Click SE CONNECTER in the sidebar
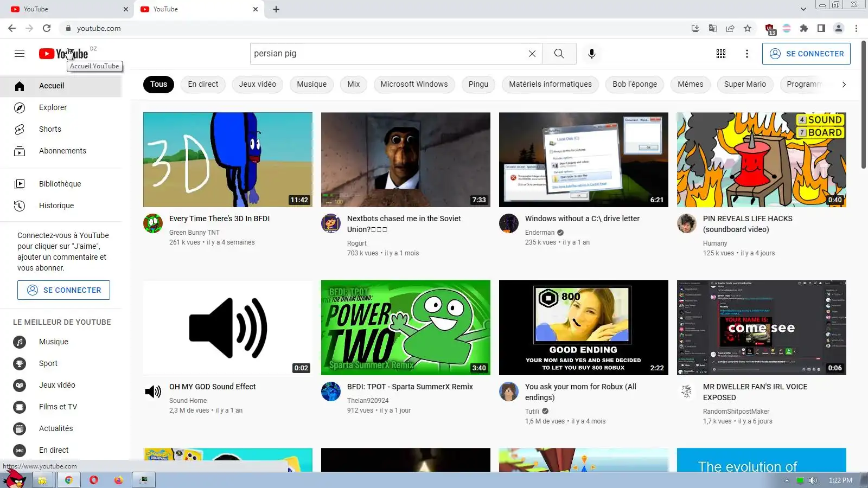 click(63, 290)
